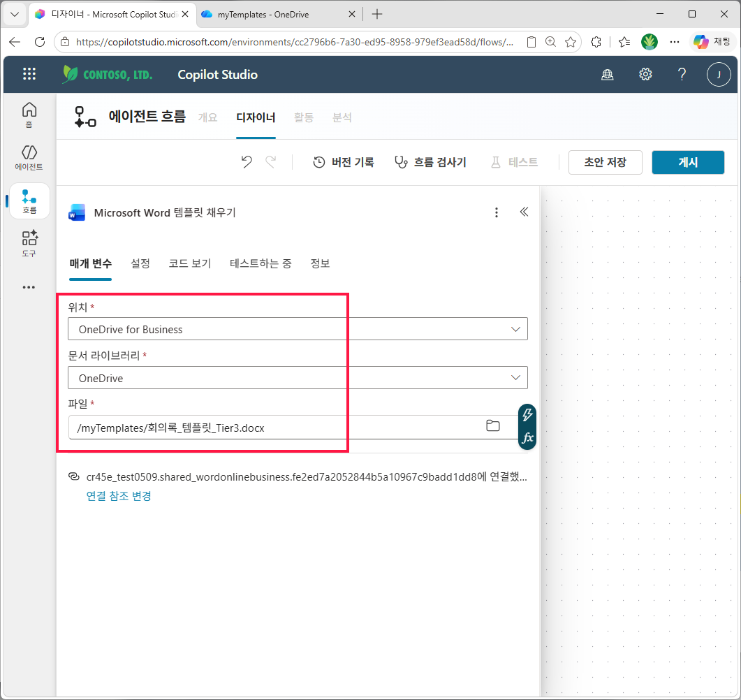The width and height of the screenshot is (741, 700).
Task: Click the Microsoft Word connector icon
Action: [77, 212]
